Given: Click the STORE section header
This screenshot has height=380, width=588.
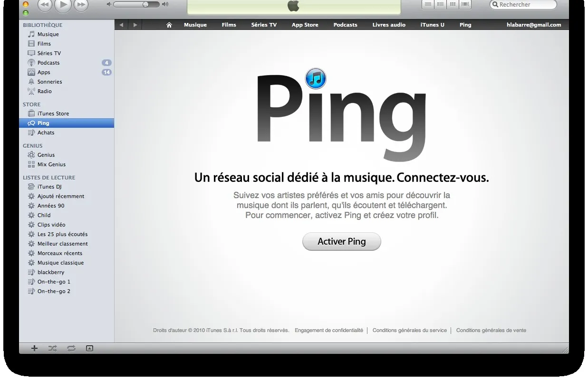Looking at the screenshot, I should click(x=32, y=104).
